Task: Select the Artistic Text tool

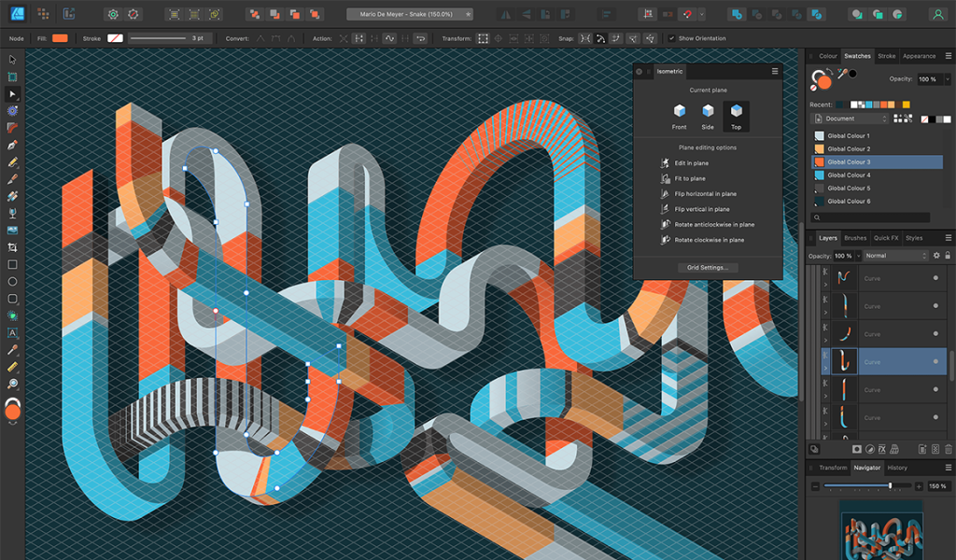Action: pyautogui.click(x=12, y=332)
